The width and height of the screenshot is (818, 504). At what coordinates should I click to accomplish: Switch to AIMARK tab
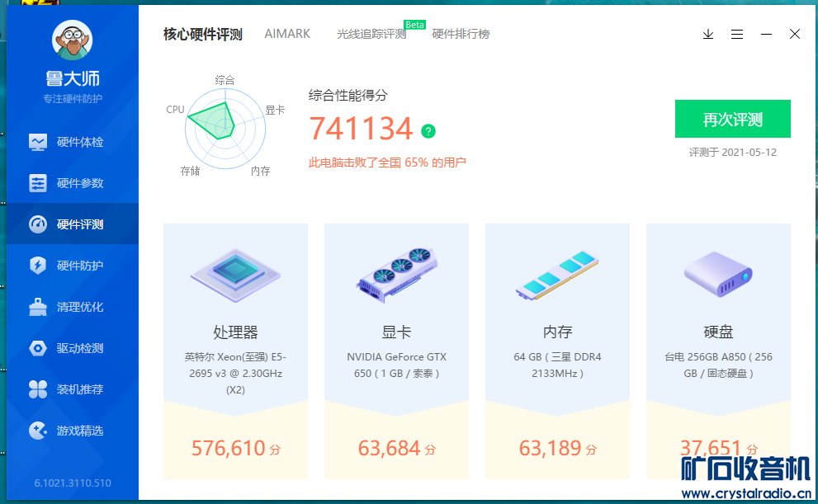(287, 34)
